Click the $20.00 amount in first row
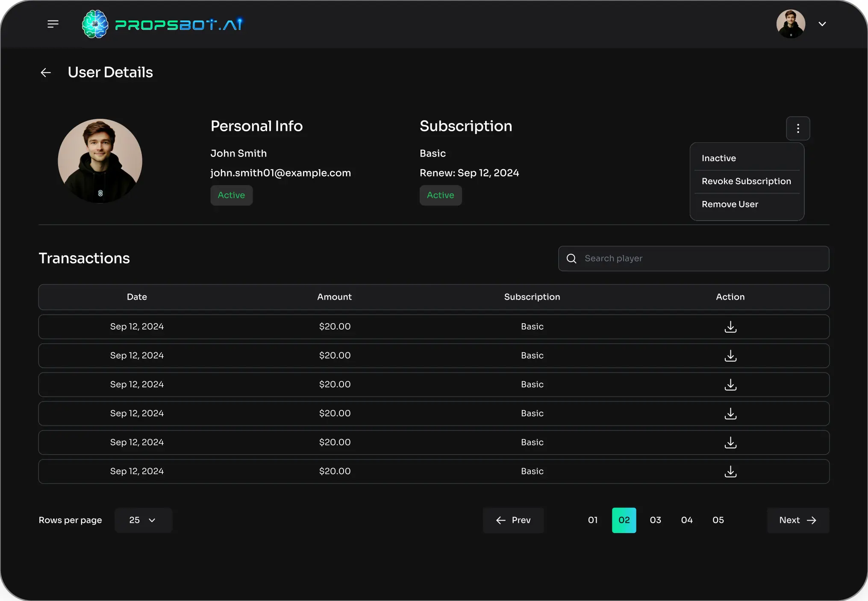 coord(335,327)
